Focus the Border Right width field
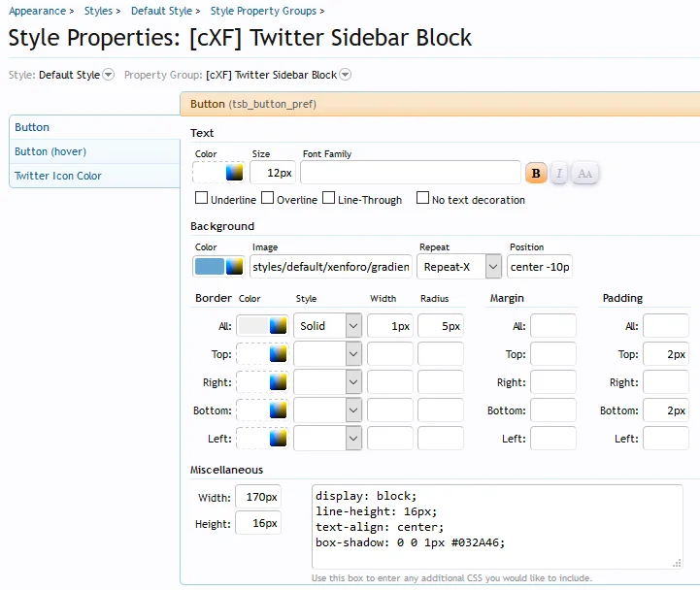This screenshot has height=590, width=700. click(390, 382)
